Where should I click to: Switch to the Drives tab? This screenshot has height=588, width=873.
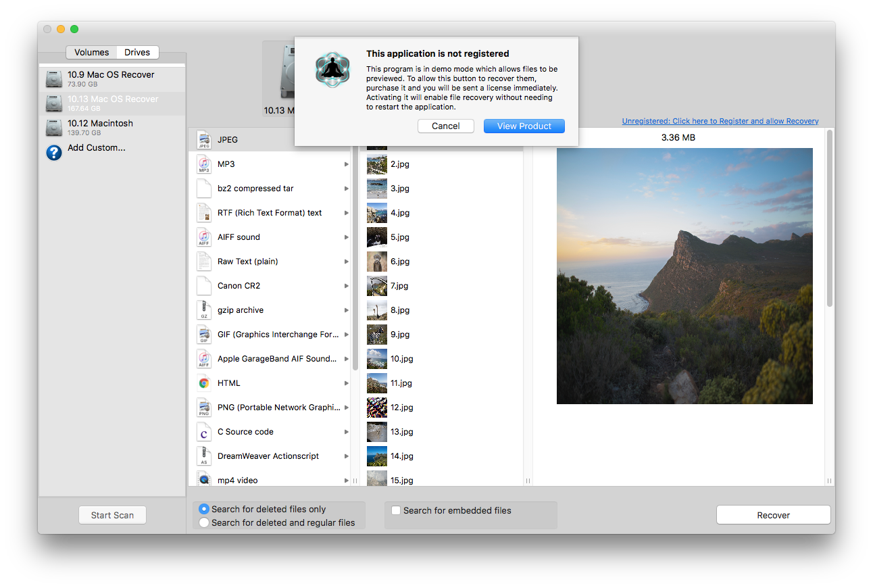[x=137, y=52]
